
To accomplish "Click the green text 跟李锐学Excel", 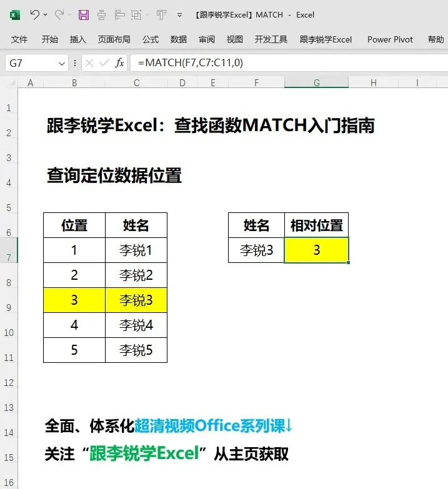I will (x=144, y=453).
